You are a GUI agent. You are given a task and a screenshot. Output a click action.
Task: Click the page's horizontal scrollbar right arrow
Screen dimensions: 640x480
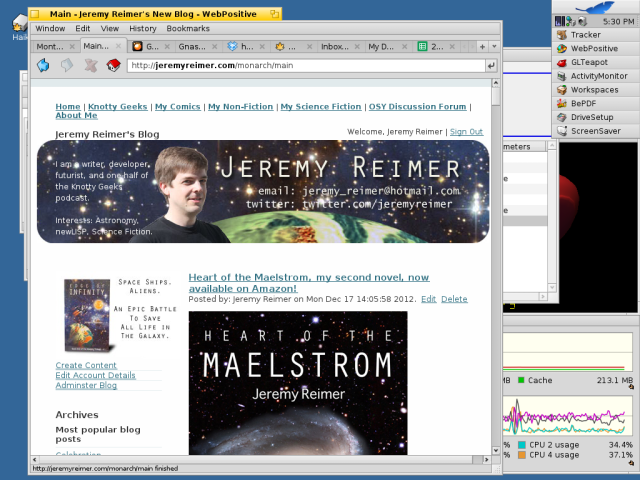487,459
